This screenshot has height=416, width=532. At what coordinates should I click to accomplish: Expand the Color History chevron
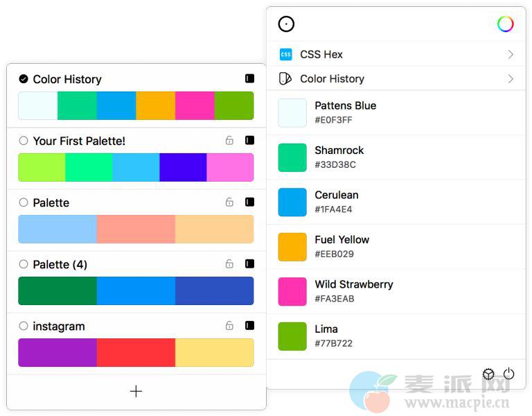[x=511, y=79]
